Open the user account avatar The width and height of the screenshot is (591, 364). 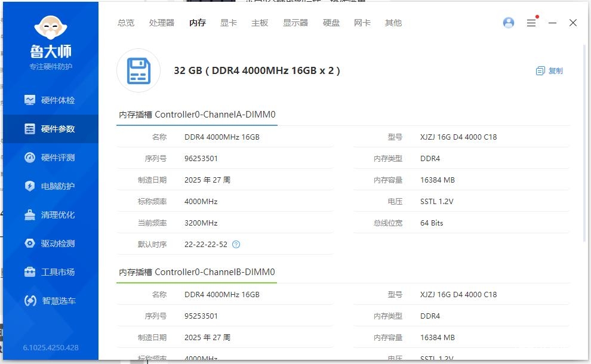click(509, 23)
